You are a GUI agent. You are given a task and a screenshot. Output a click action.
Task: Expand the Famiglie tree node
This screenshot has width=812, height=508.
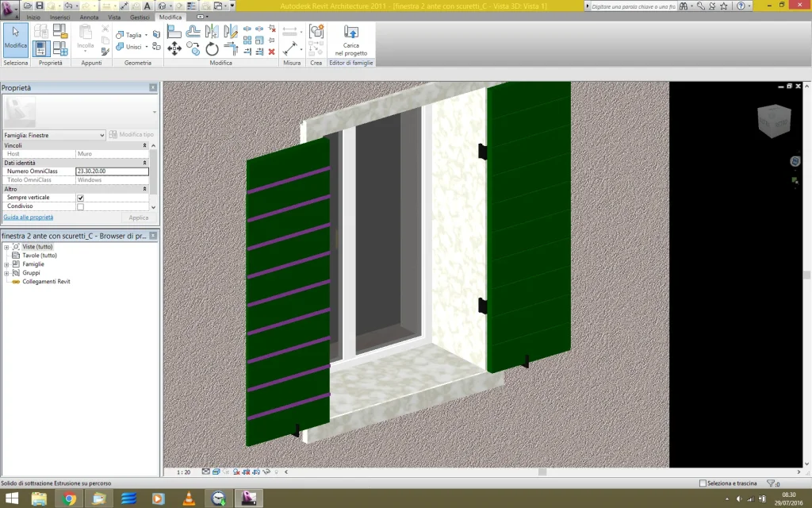pyautogui.click(x=6, y=264)
